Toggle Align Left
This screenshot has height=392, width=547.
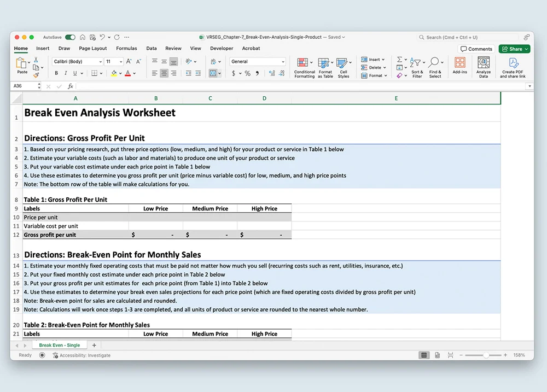click(x=155, y=73)
